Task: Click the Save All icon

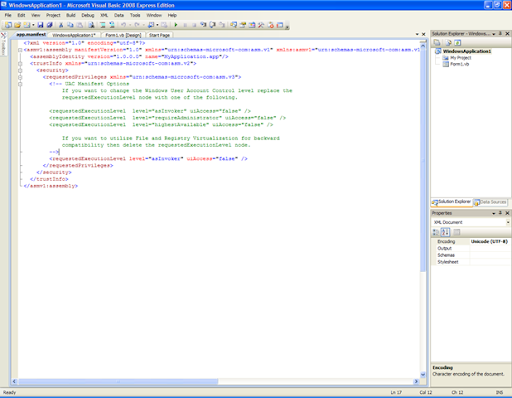Action: pos(50,25)
